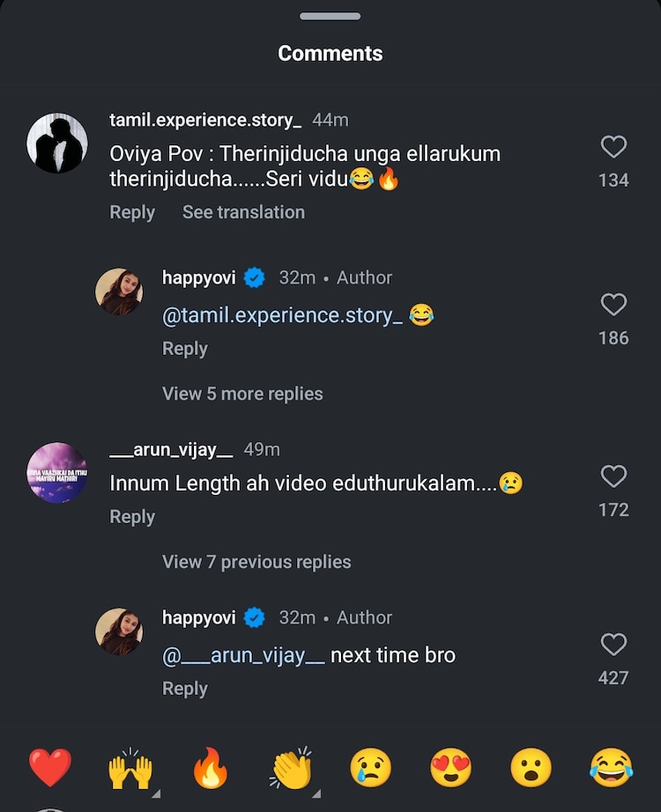Reply to tamil.experience.story_ comment
Image resolution: width=661 pixels, height=812 pixels.
click(x=132, y=212)
